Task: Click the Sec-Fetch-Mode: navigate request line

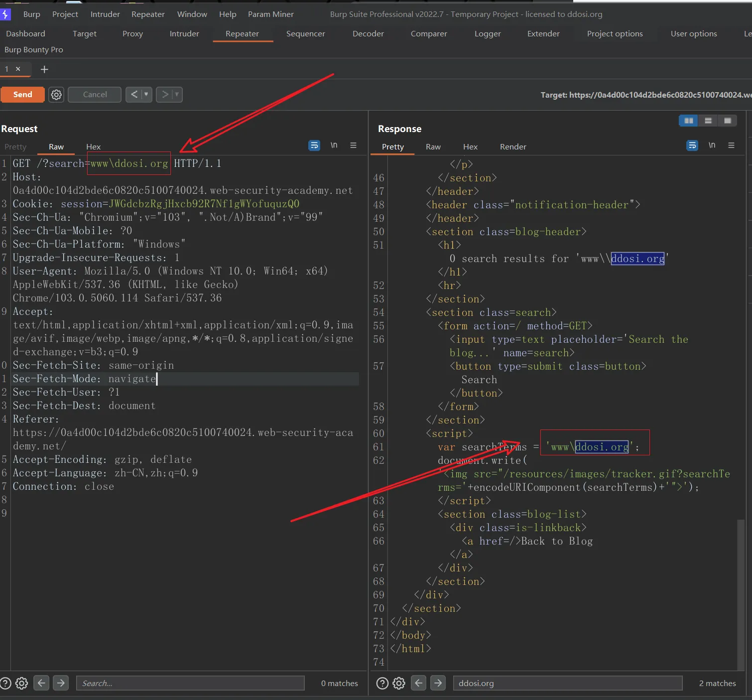Action: tap(185, 379)
